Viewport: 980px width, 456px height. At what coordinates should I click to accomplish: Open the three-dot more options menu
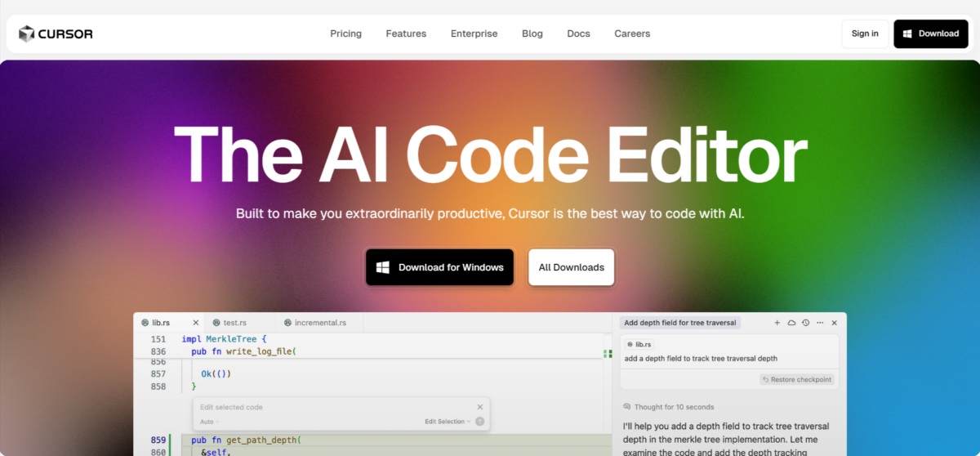[820, 323]
